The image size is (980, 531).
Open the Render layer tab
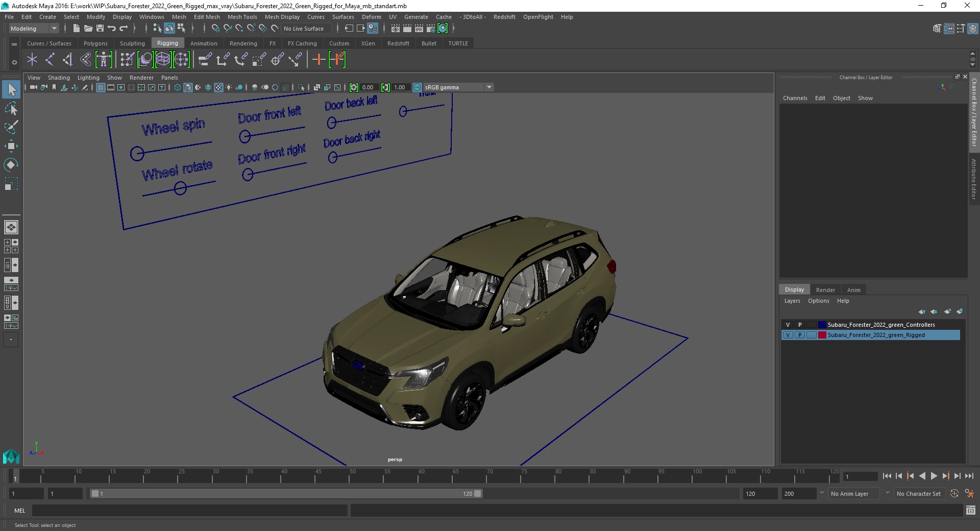pyautogui.click(x=825, y=289)
